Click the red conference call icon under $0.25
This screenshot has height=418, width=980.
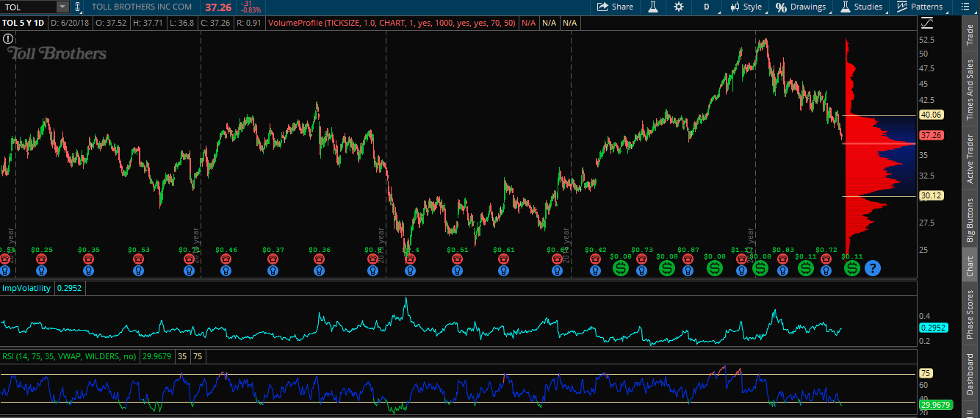click(42, 259)
